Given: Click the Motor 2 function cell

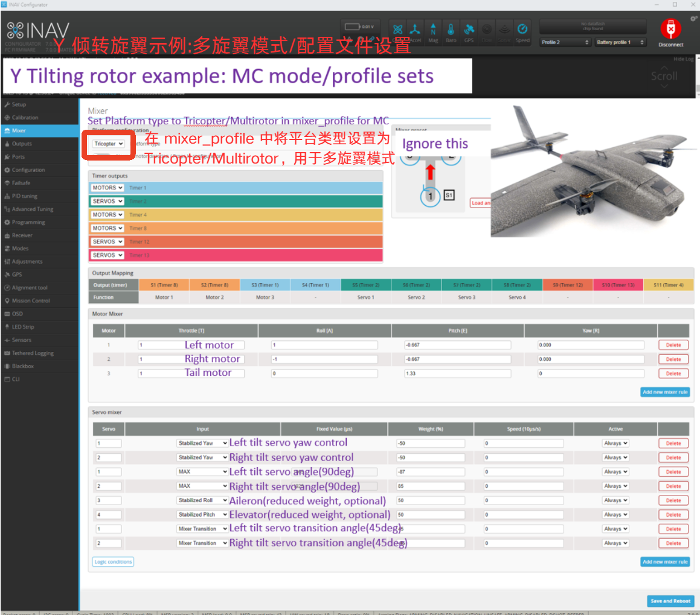Looking at the screenshot, I should coord(214,297).
